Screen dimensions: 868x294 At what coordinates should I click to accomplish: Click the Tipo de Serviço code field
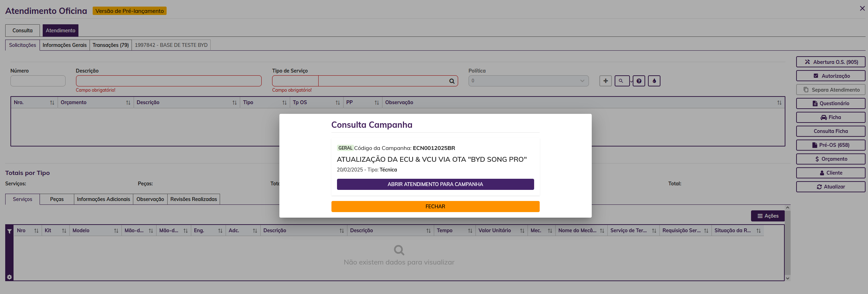point(295,81)
